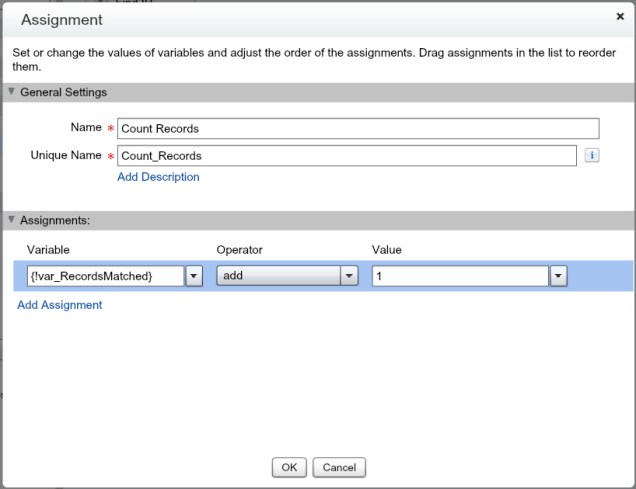Image resolution: width=636 pixels, height=489 pixels.
Task: Collapse the Assignments section triangle
Action: pos(11,219)
